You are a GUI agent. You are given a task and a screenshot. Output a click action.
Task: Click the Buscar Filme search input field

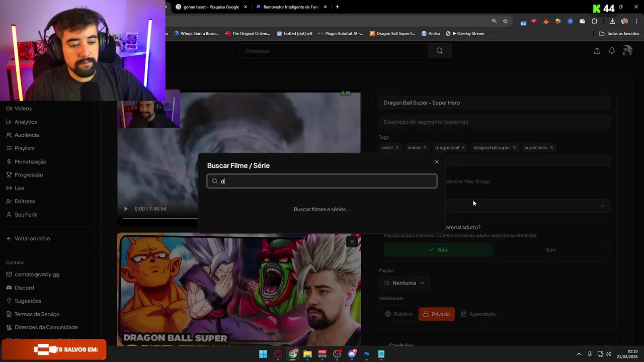(x=322, y=181)
